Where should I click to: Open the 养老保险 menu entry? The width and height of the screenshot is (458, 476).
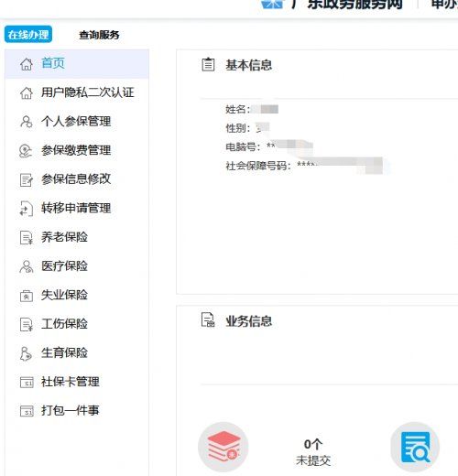(x=77, y=237)
